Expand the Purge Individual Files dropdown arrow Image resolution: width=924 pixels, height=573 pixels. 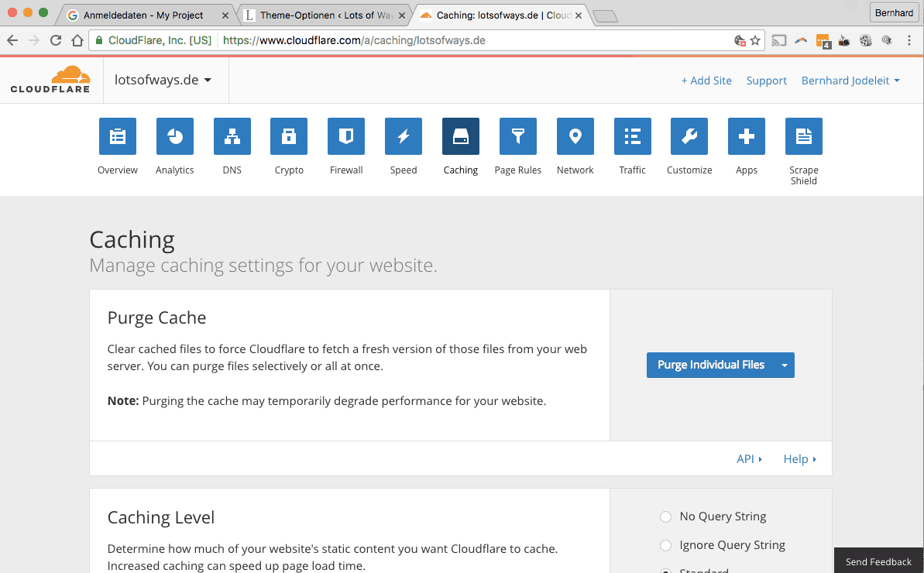[784, 365]
